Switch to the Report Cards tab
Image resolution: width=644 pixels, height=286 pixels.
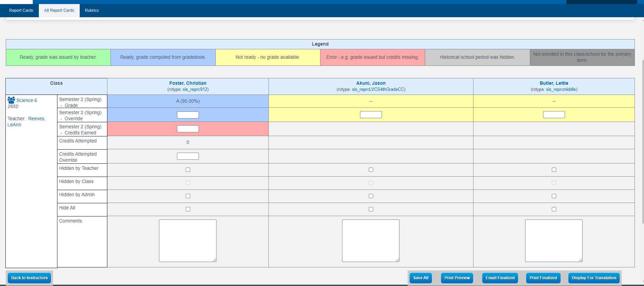click(x=21, y=10)
